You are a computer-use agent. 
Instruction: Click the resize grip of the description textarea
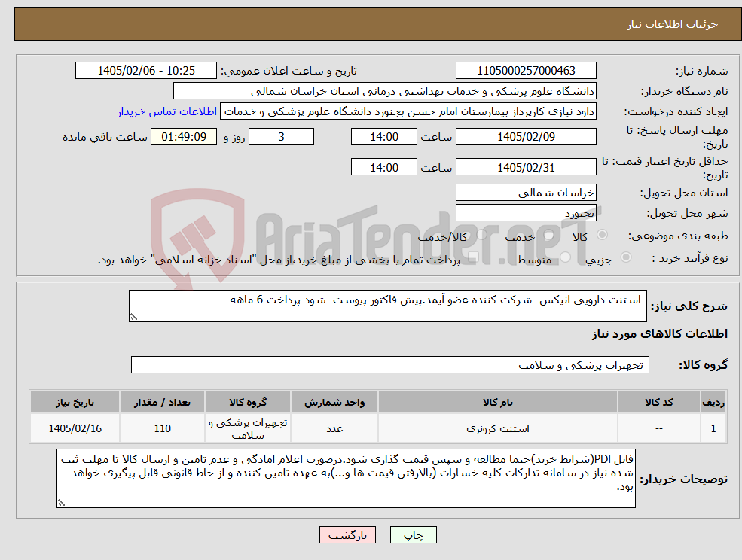coord(133,318)
